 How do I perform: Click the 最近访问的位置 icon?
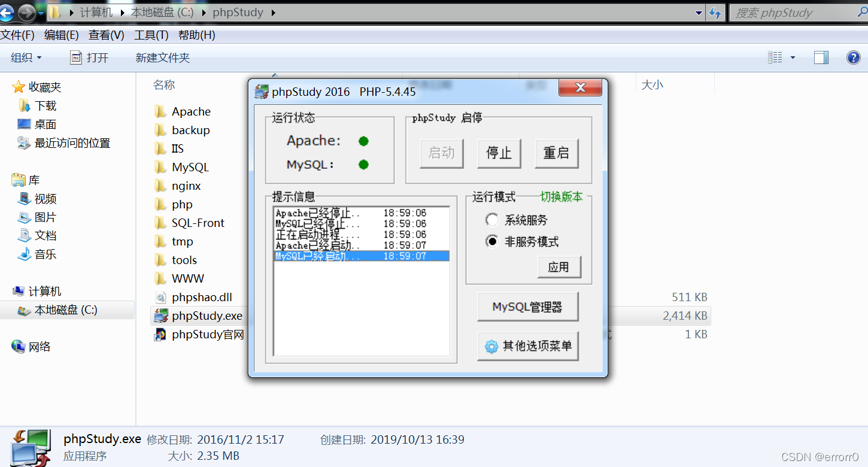[x=24, y=143]
